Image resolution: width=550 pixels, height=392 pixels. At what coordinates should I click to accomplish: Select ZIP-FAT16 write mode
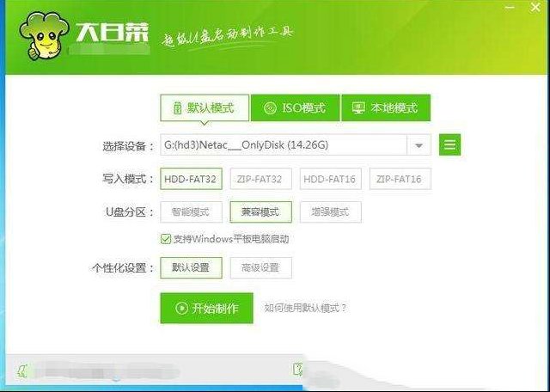400,179
